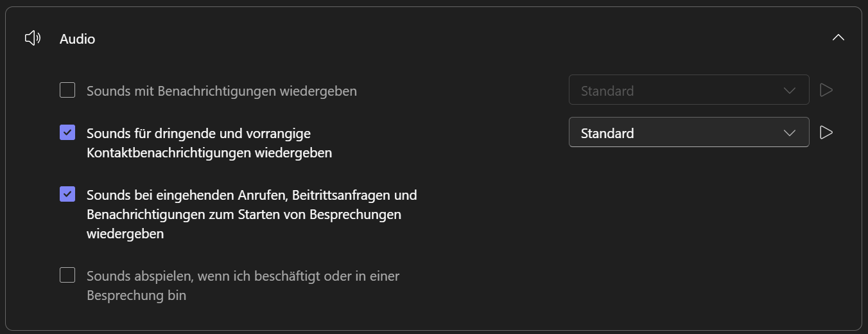
Task: Uncheck 'Sounds bei eingehenden Anrufen' checkbox
Action: [x=67, y=194]
